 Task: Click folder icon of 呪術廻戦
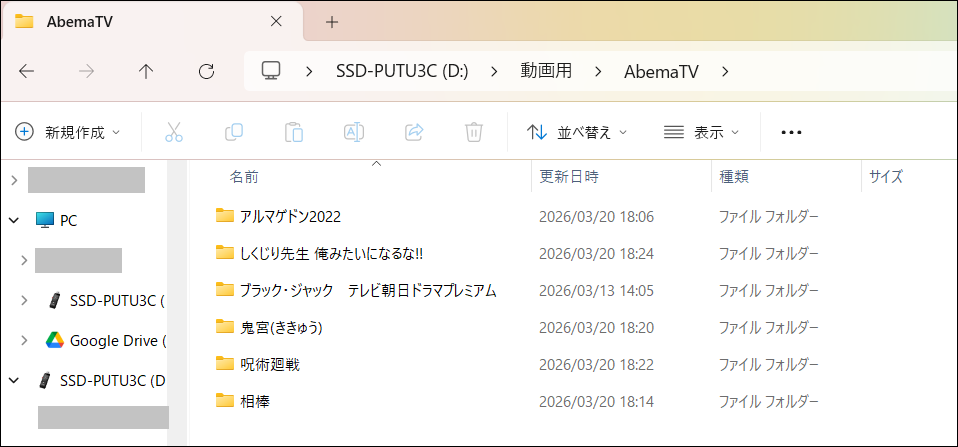pyautogui.click(x=225, y=365)
